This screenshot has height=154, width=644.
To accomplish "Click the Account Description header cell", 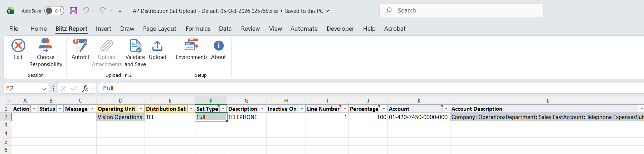I will [x=547, y=109].
